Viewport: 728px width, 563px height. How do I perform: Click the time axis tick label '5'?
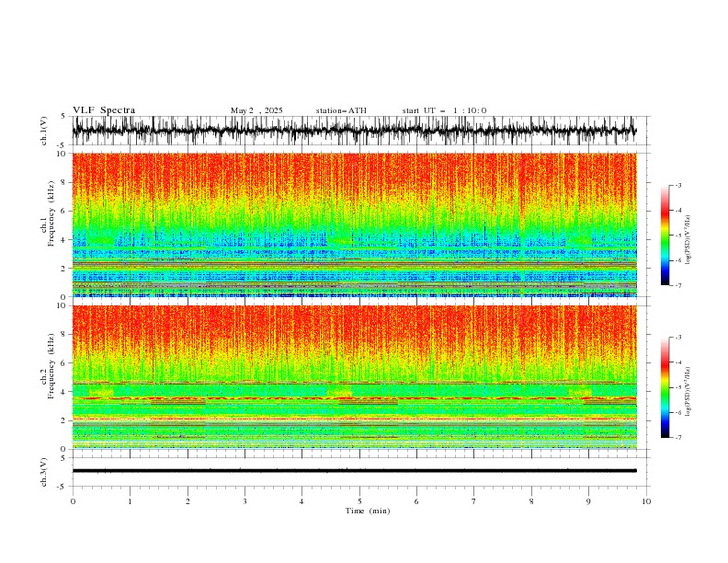click(x=359, y=501)
